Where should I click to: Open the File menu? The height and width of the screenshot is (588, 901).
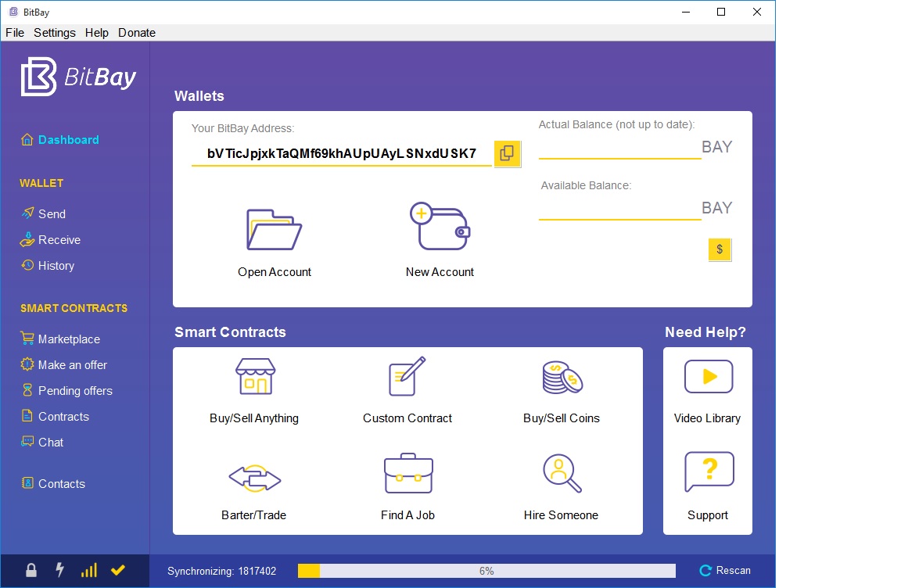(x=15, y=33)
